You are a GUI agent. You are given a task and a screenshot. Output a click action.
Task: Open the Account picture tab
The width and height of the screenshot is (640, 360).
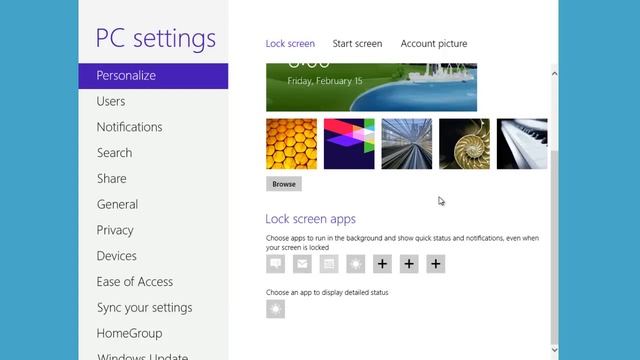(x=434, y=44)
